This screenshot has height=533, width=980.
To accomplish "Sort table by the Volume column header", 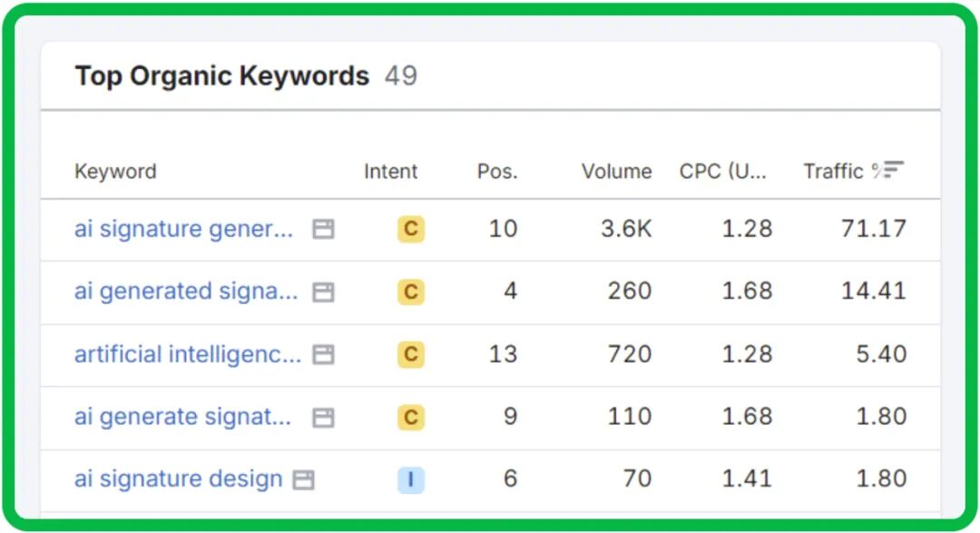I will (x=616, y=172).
